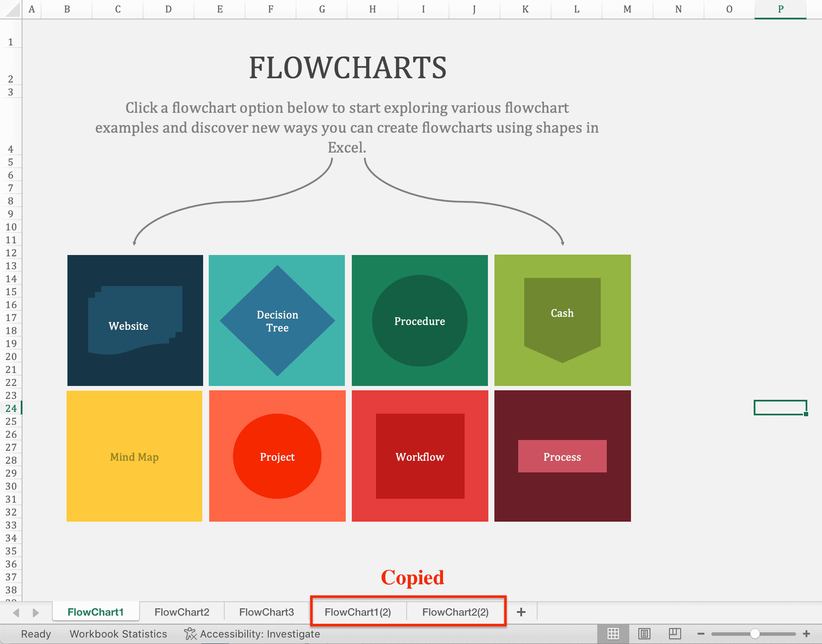822x644 pixels.
Task: Open the Cash flowchart shape
Action: tap(562, 320)
